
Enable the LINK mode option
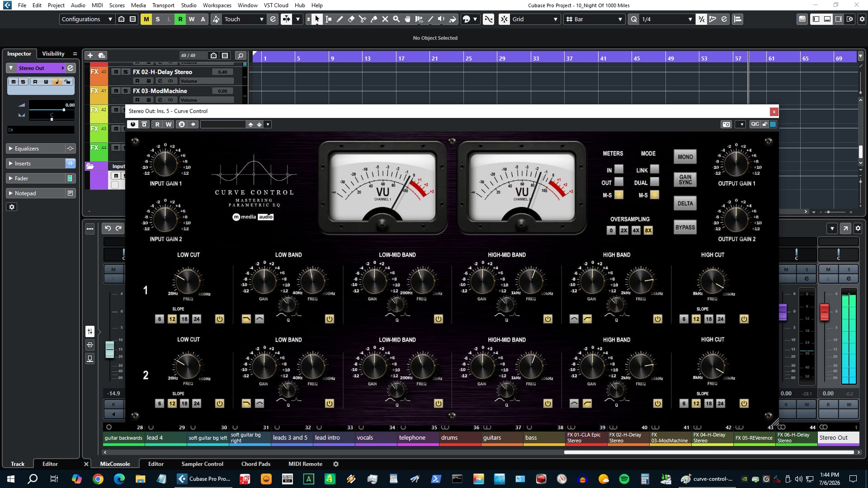pos(654,169)
